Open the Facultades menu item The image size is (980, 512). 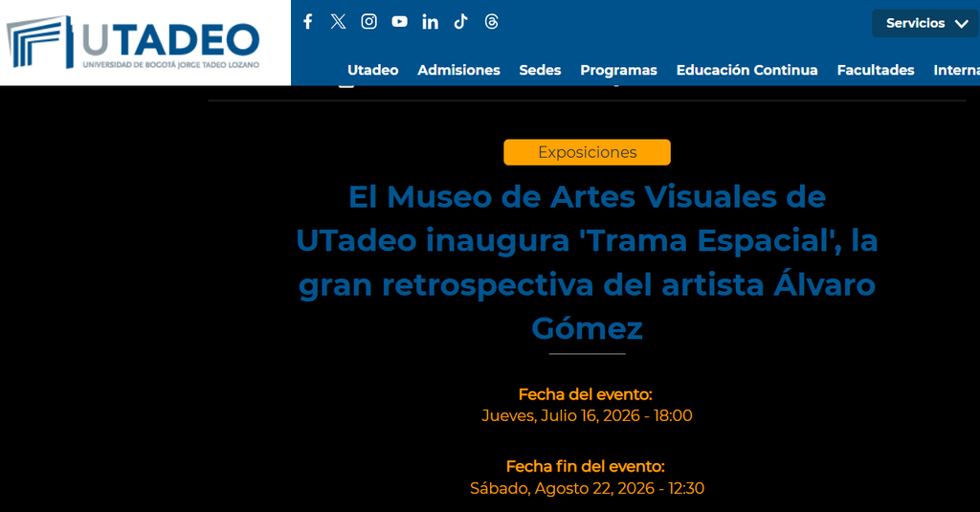point(876,70)
